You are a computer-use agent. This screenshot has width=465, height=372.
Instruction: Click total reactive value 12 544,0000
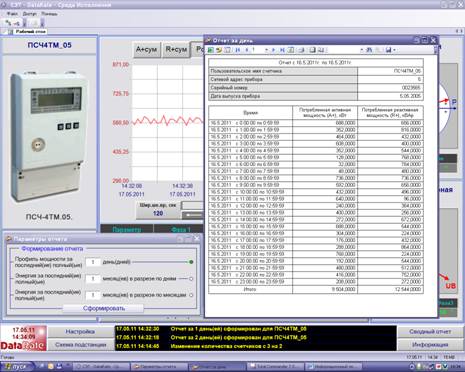click(408, 289)
